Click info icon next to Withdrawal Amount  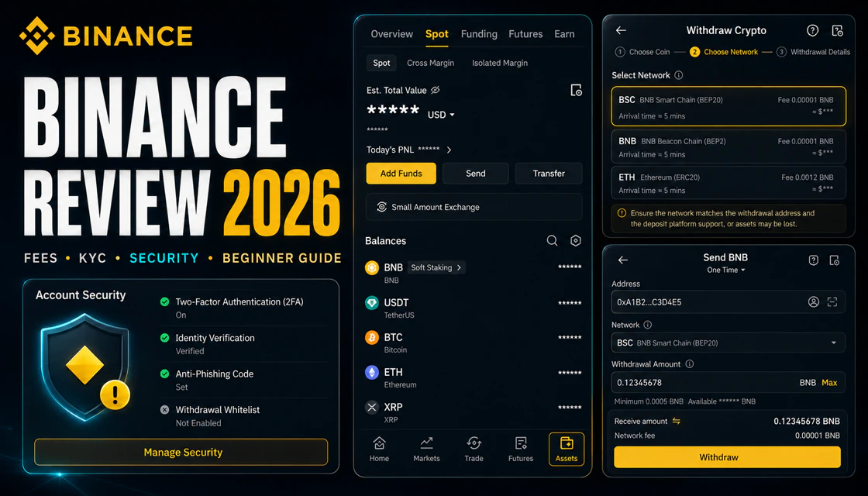click(x=689, y=364)
